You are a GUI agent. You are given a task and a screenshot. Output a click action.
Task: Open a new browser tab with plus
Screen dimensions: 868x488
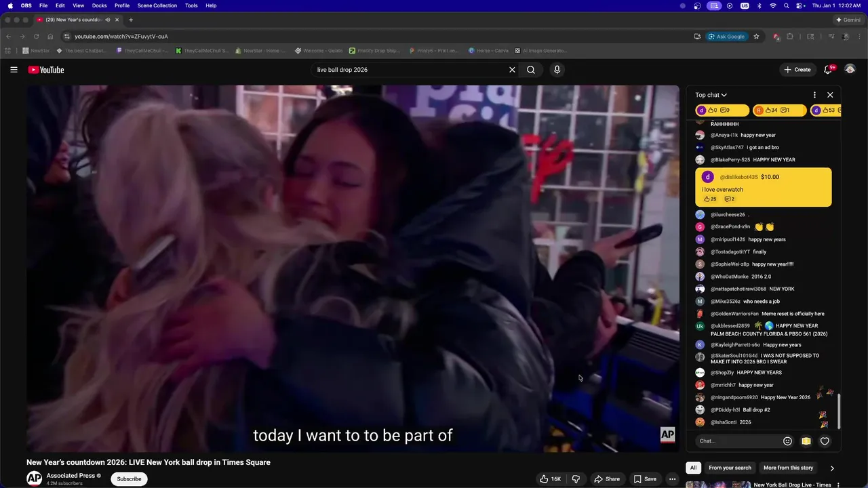pyautogui.click(x=131, y=20)
